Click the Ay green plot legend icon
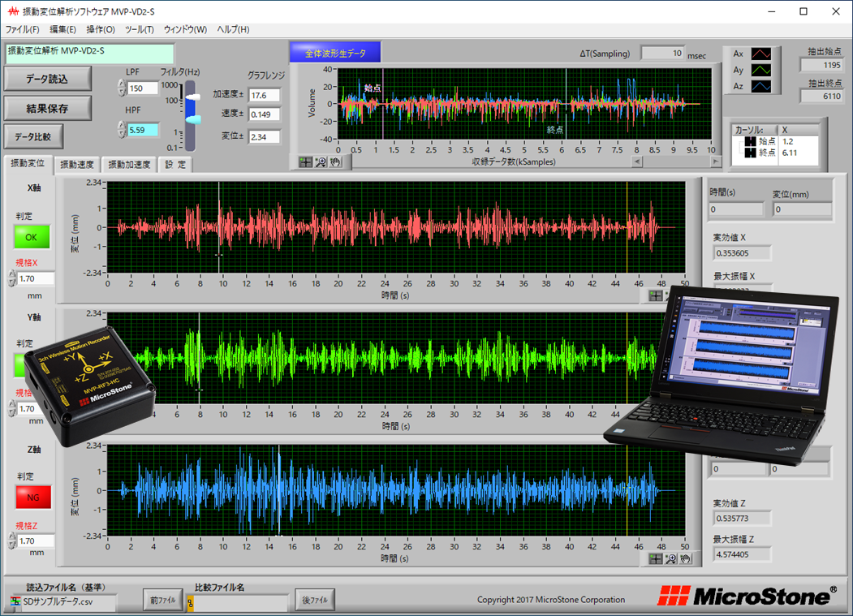The image size is (853, 616). (x=761, y=70)
